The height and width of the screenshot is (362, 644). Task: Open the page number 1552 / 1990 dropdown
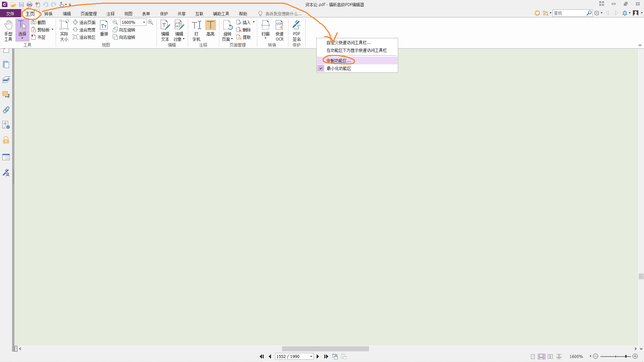(x=311, y=357)
